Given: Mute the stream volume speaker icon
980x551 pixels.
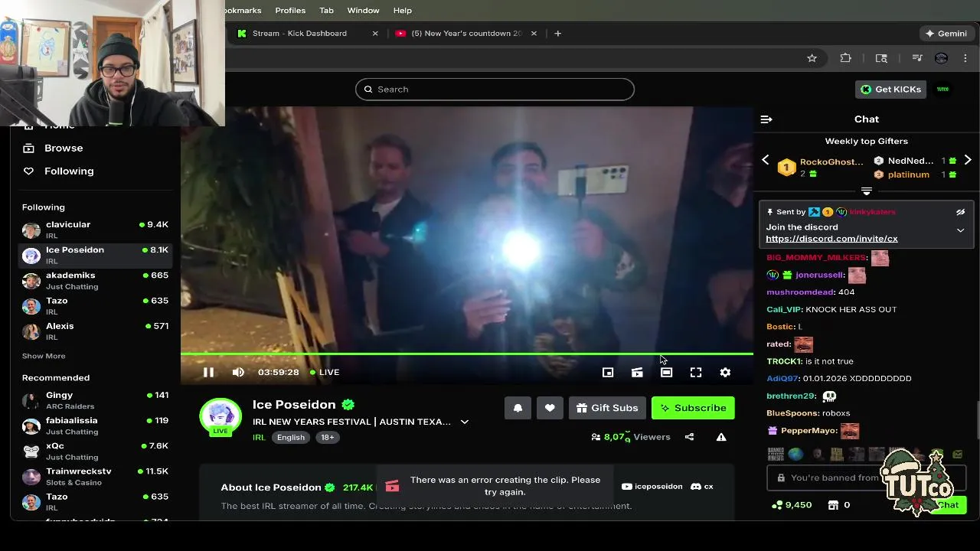Looking at the screenshot, I should pos(238,373).
